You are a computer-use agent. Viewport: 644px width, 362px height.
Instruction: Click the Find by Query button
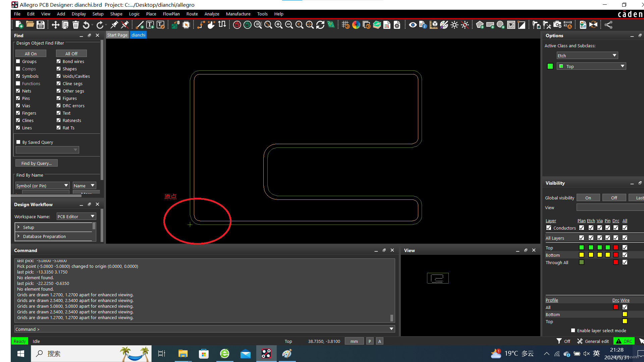click(37, 163)
